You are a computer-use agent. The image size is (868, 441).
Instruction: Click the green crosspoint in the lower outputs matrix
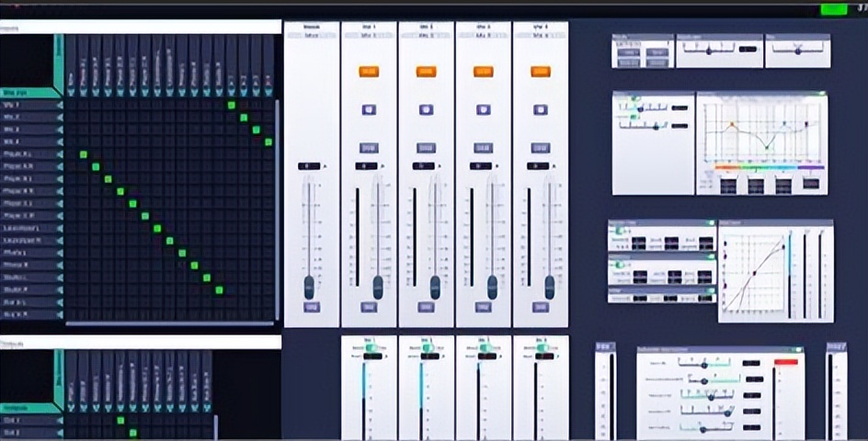(120, 420)
